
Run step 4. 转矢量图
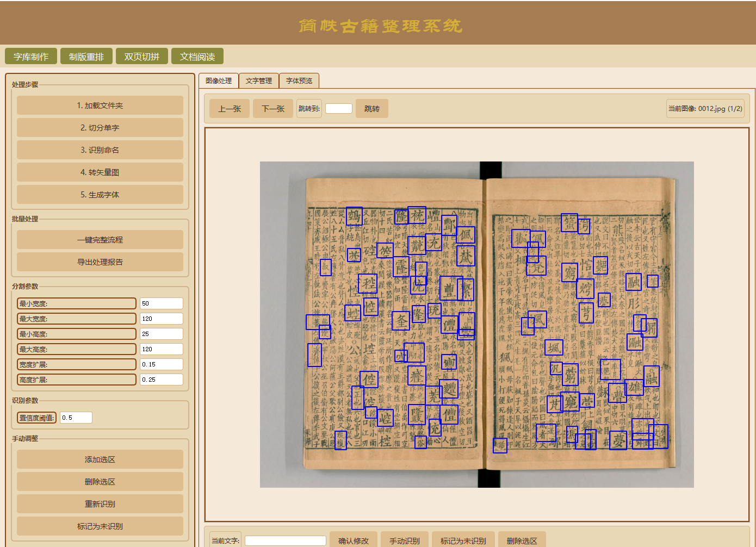tap(100, 172)
